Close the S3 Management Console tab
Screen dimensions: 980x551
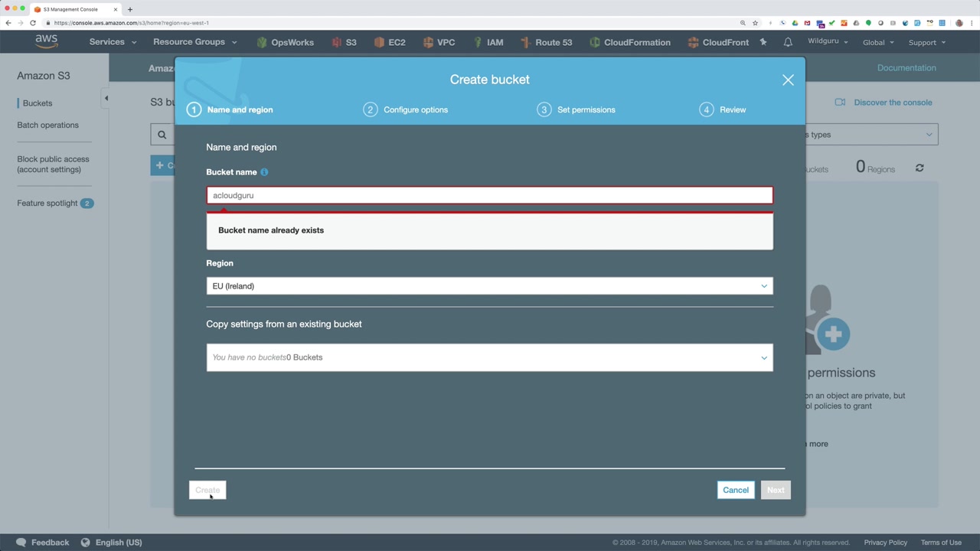pyautogui.click(x=116, y=9)
